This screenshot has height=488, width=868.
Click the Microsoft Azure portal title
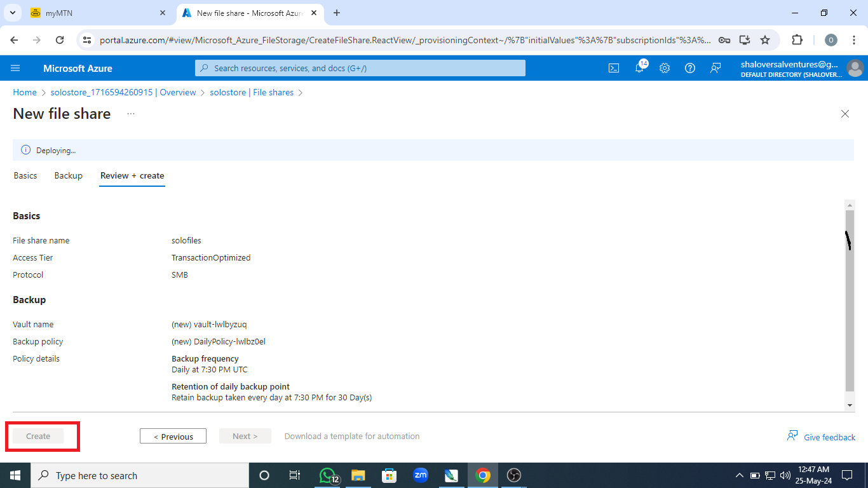pos(78,68)
